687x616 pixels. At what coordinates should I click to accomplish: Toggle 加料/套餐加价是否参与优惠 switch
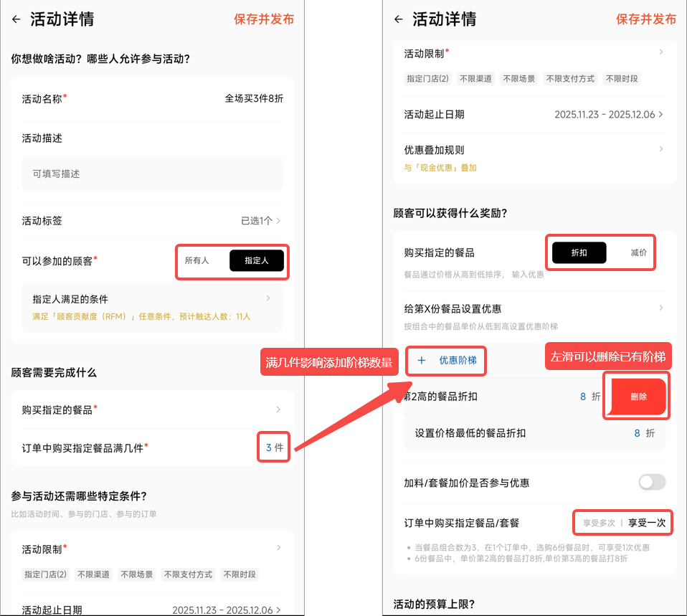652,483
